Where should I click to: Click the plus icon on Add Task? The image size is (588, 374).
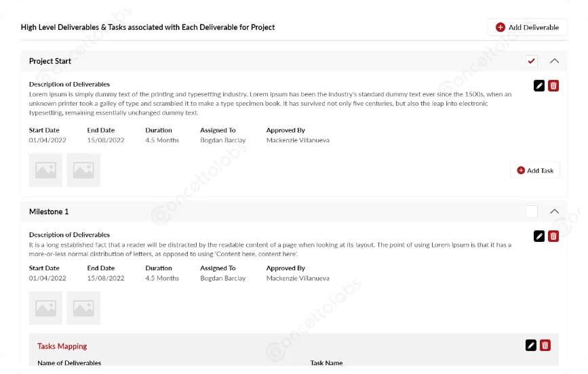[x=521, y=171]
